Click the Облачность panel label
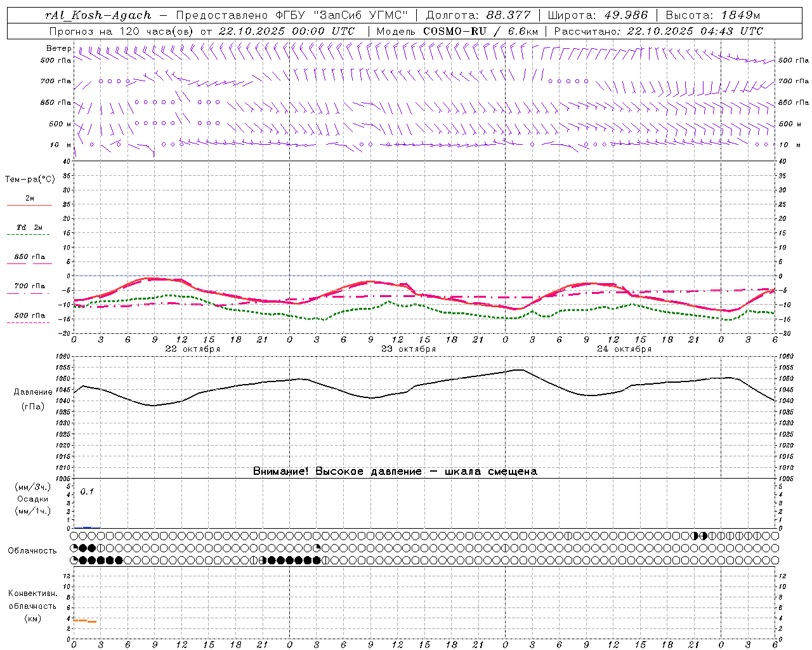This screenshot has width=812, height=650. (x=32, y=551)
